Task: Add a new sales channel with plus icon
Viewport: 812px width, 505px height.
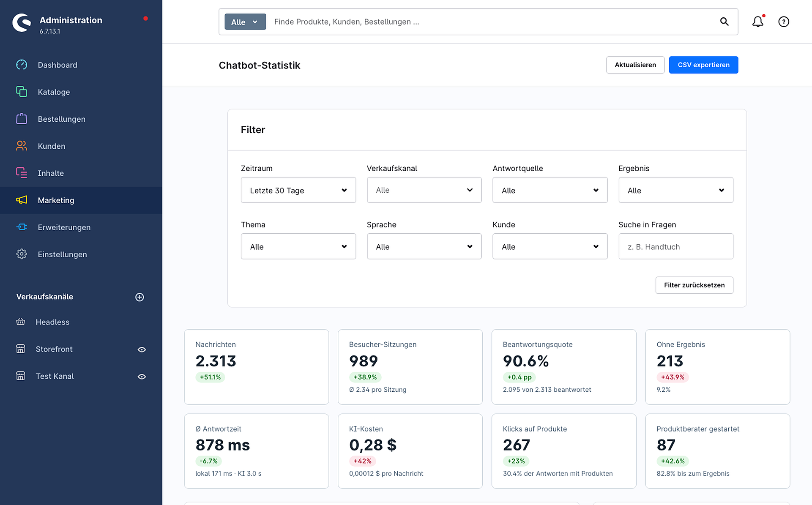Action: [x=139, y=297]
